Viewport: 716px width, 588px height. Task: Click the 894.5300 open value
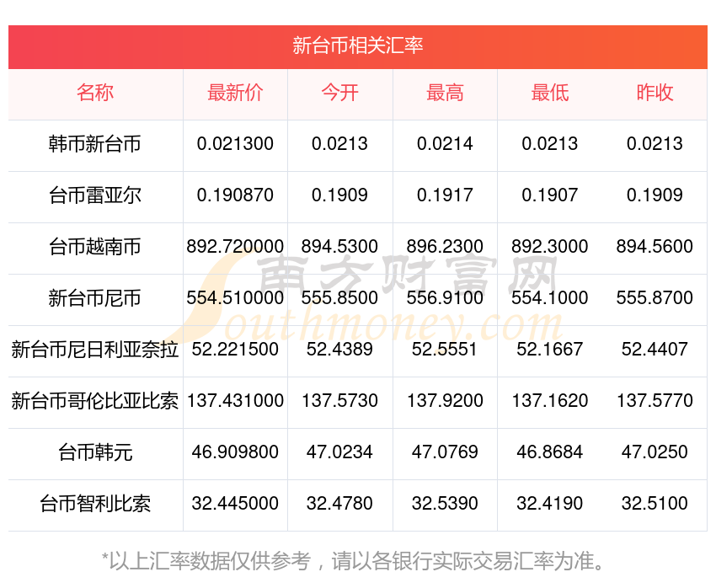pos(339,247)
